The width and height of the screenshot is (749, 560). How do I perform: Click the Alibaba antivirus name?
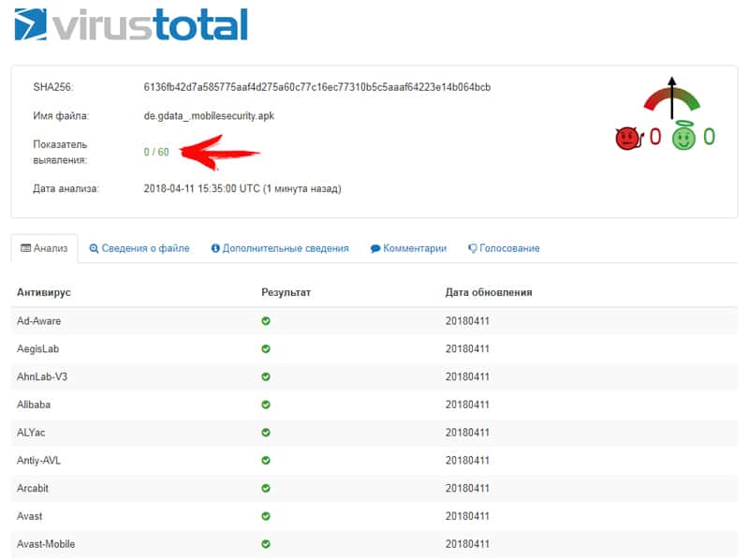pos(34,405)
